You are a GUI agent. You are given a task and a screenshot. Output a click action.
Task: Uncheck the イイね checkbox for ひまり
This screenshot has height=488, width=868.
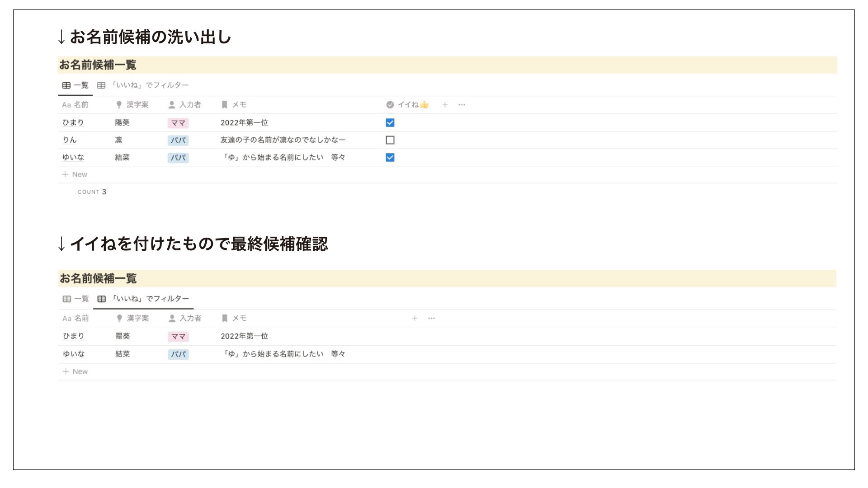click(x=390, y=123)
